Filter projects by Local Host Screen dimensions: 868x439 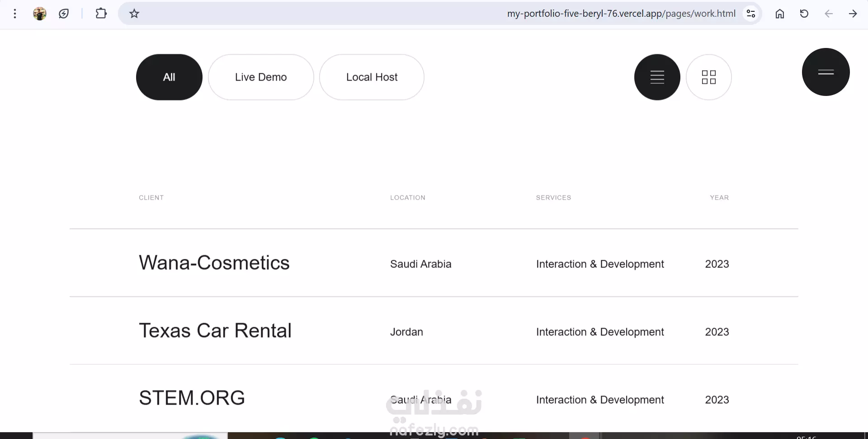[x=372, y=77]
